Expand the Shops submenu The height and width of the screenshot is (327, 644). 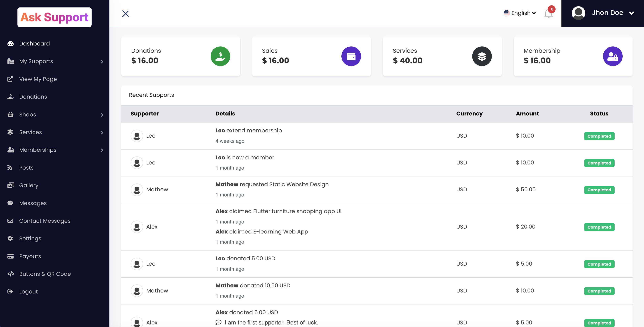tap(102, 115)
